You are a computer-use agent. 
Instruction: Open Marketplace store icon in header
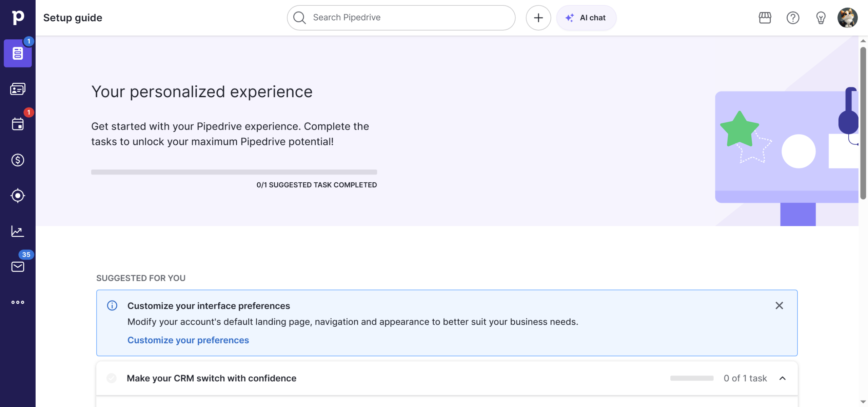point(765,18)
